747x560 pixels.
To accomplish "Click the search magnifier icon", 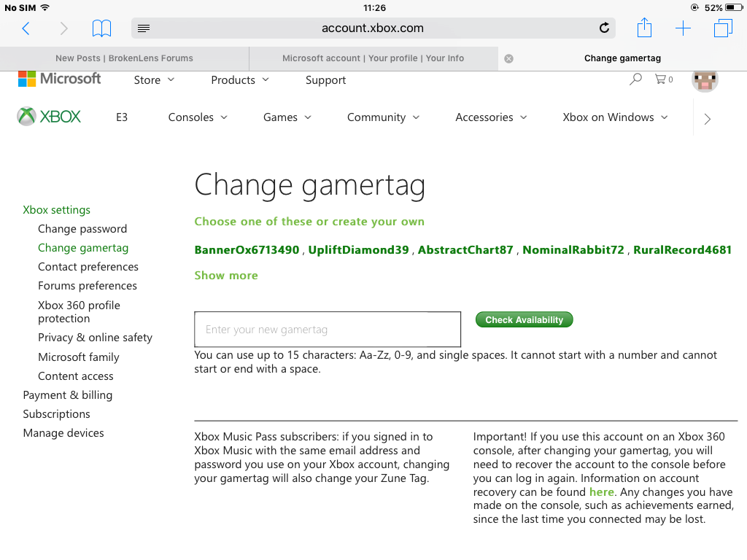I will click(x=635, y=79).
